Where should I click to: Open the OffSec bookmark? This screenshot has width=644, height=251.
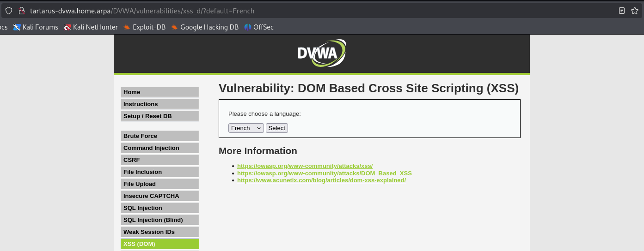259,27
